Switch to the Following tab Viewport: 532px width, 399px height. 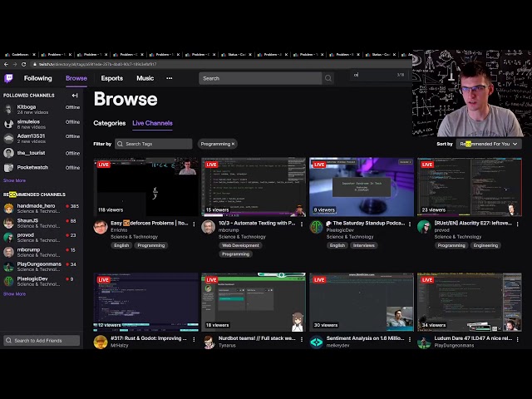(x=38, y=78)
